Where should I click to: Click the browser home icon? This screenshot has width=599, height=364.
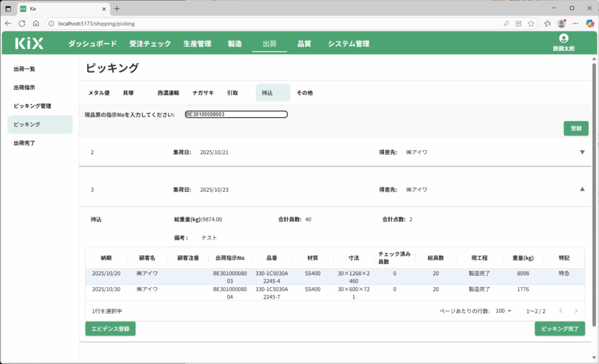click(36, 23)
